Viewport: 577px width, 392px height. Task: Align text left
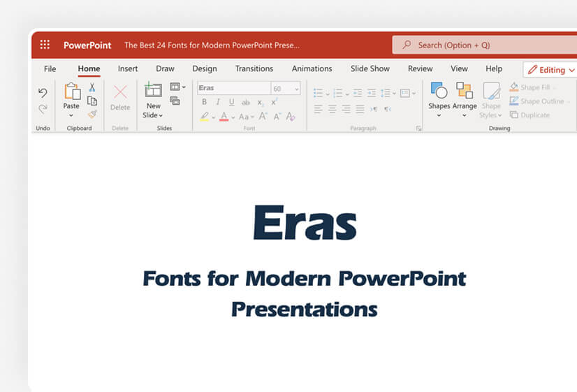319,109
